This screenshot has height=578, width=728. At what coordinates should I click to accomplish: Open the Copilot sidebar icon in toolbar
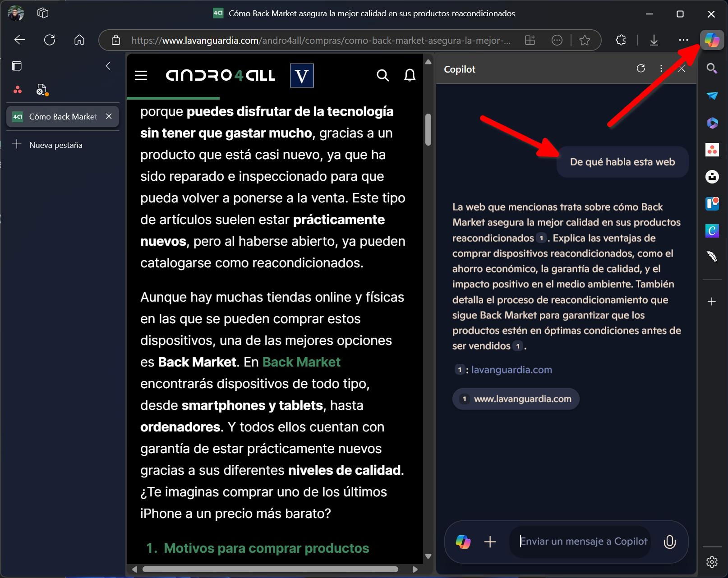coord(712,40)
